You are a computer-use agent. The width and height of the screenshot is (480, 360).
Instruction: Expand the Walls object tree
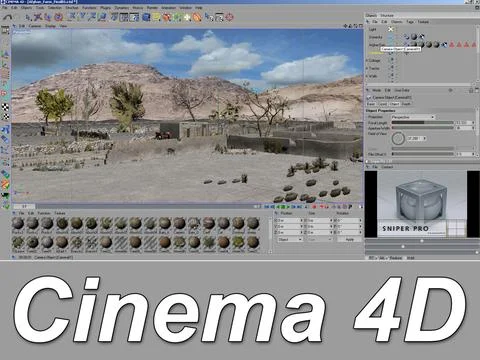(x=367, y=76)
